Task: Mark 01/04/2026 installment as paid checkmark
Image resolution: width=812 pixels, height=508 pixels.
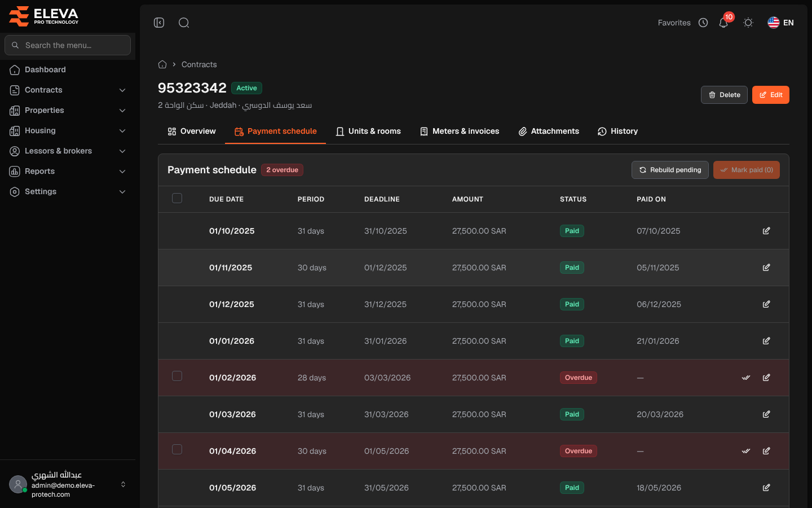Action: click(x=746, y=451)
